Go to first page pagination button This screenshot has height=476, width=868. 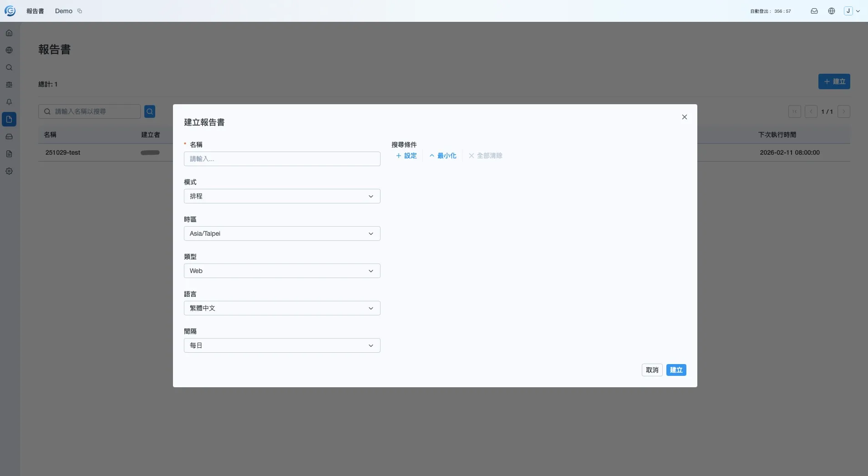click(x=795, y=111)
